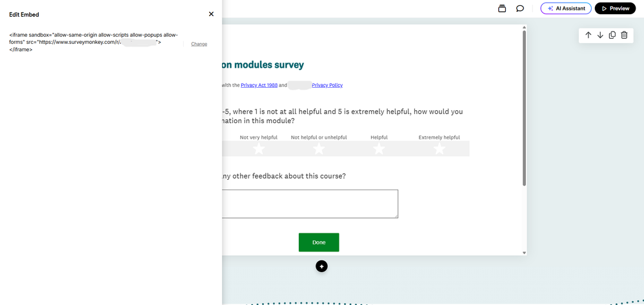The image size is (644, 305).
Task: Click the survey's scroll down arrow
Action: [x=524, y=253]
